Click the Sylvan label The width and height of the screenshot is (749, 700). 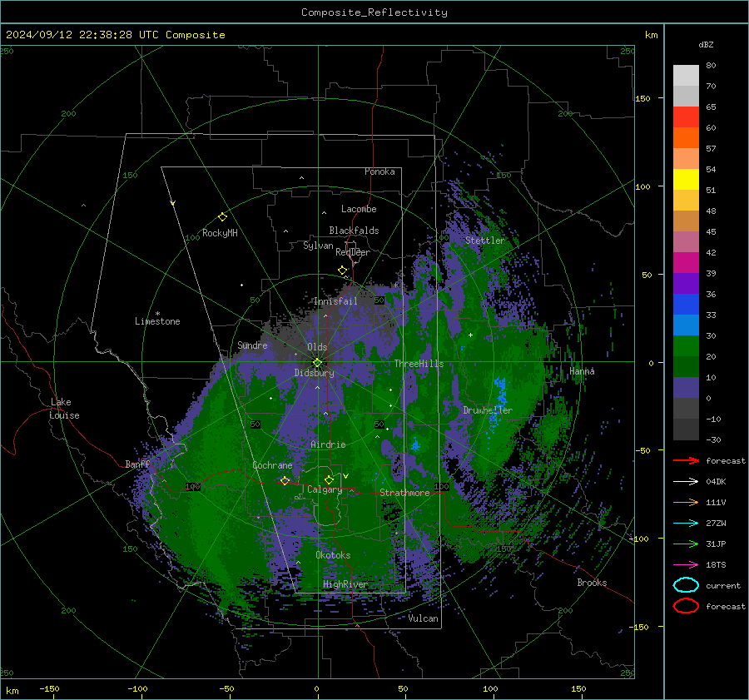coord(318,246)
